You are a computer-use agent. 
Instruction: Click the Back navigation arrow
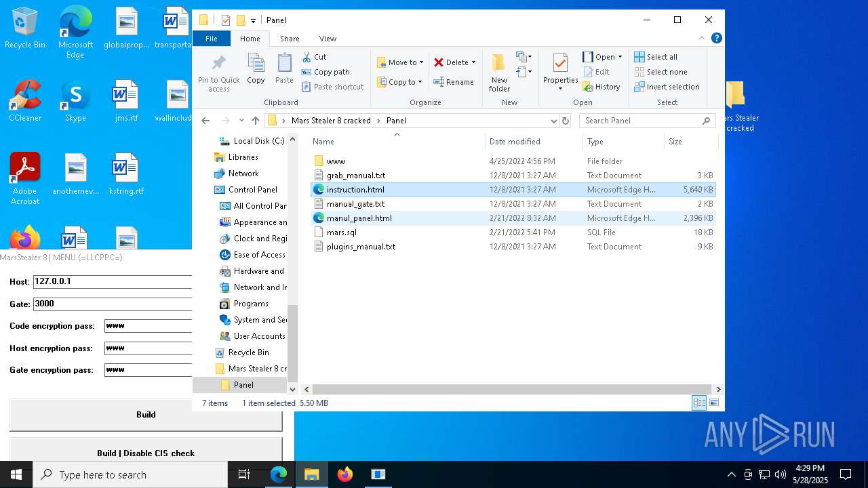pyautogui.click(x=206, y=121)
